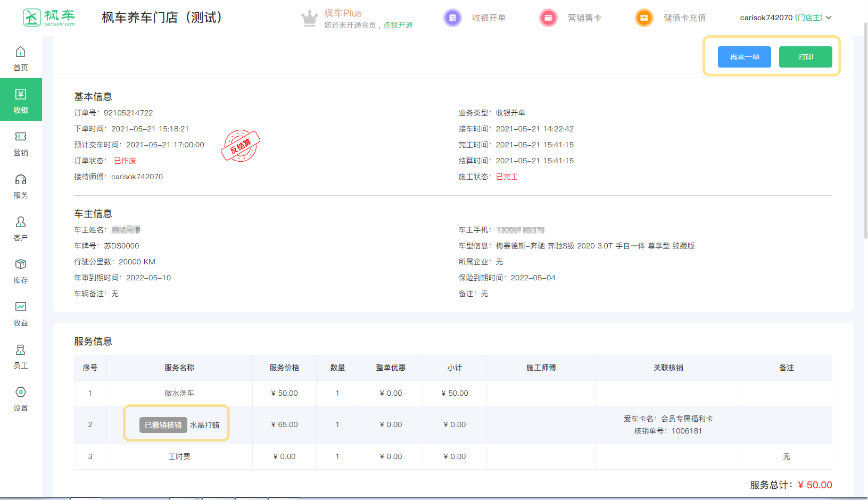Open 营销售卡 from top navigation

584,18
